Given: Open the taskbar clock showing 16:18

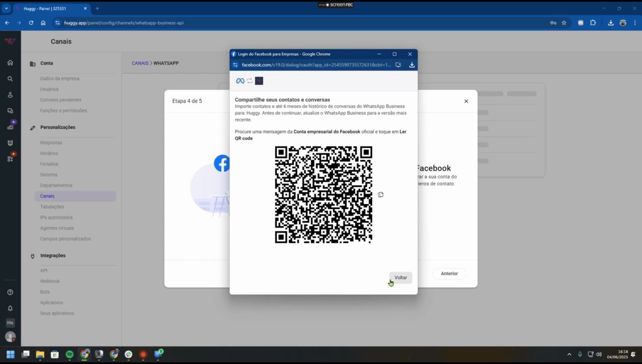Looking at the screenshot, I should click(x=617, y=354).
